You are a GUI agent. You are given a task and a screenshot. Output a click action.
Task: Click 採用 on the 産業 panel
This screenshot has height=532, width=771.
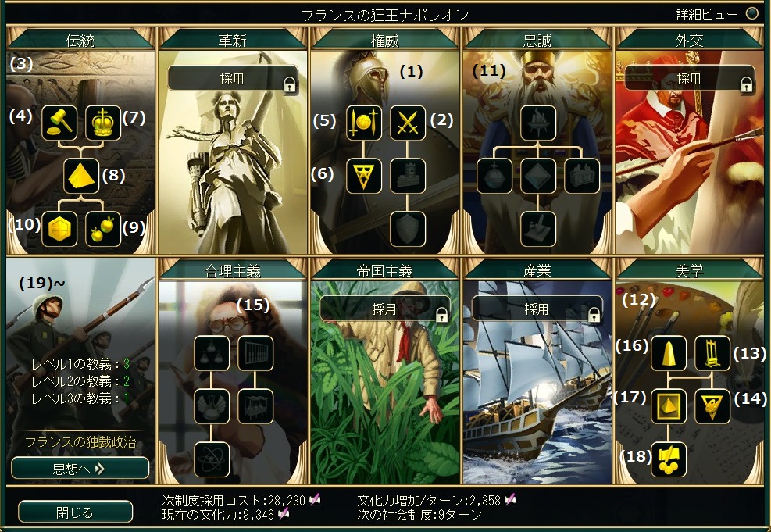[537, 309]
